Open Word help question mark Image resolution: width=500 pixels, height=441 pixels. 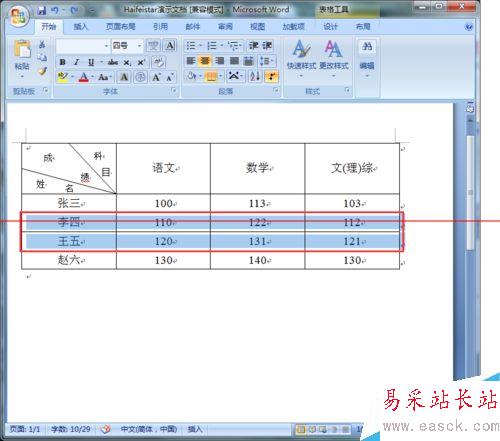[x=469, y=27]
